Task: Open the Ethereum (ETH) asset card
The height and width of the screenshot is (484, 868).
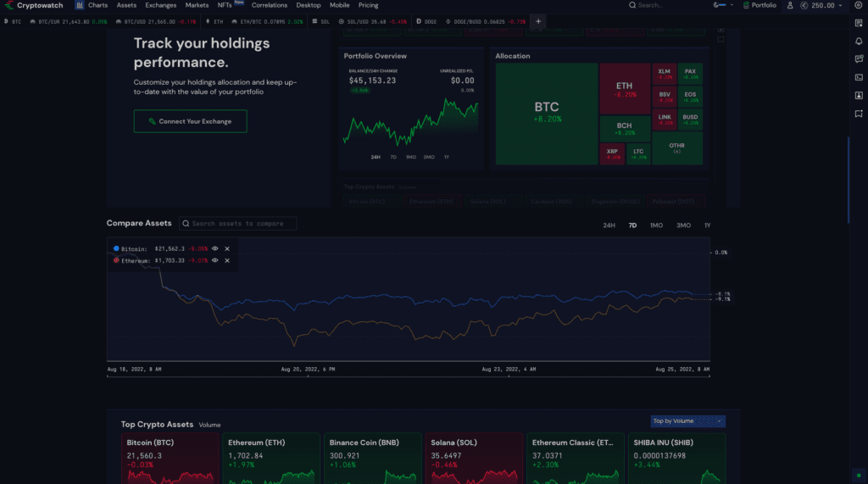Action: (271, 459)
